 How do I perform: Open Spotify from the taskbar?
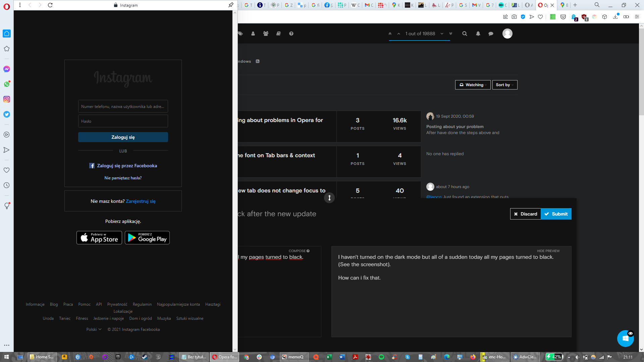coord(381,357)
